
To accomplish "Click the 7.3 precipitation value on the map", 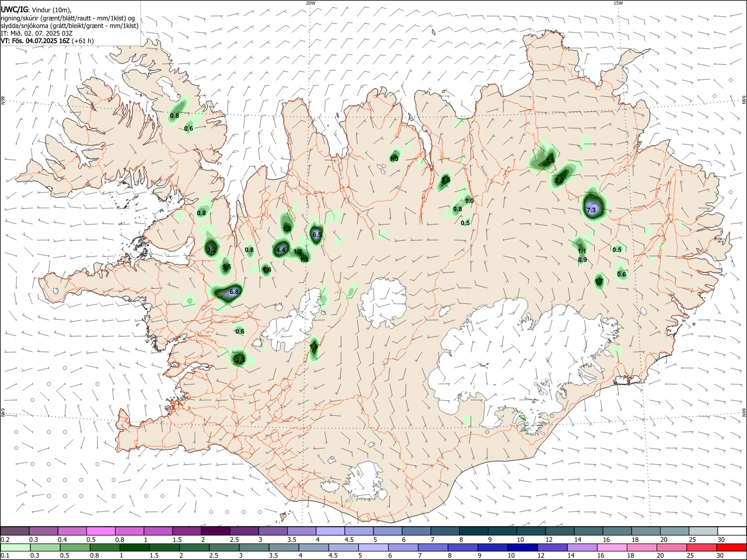I will click(x=591, y=210).
